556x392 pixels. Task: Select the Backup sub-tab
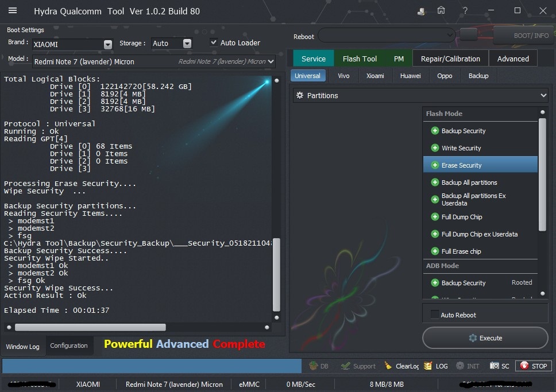click(478, 76)
